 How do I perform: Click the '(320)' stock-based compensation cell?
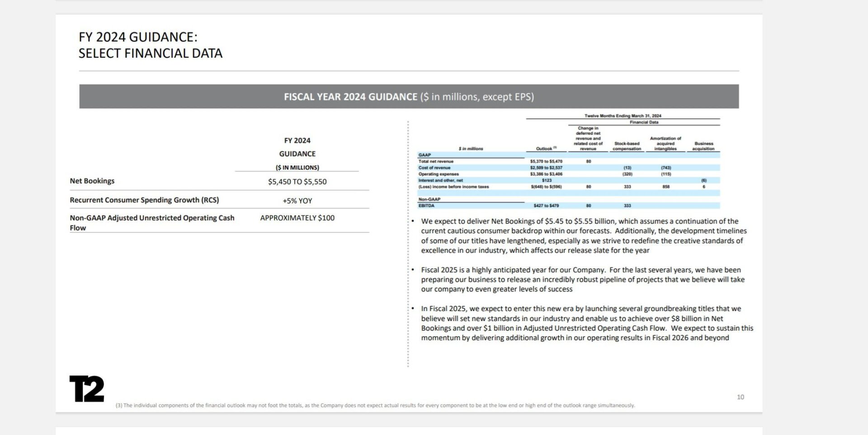point(627,174)
